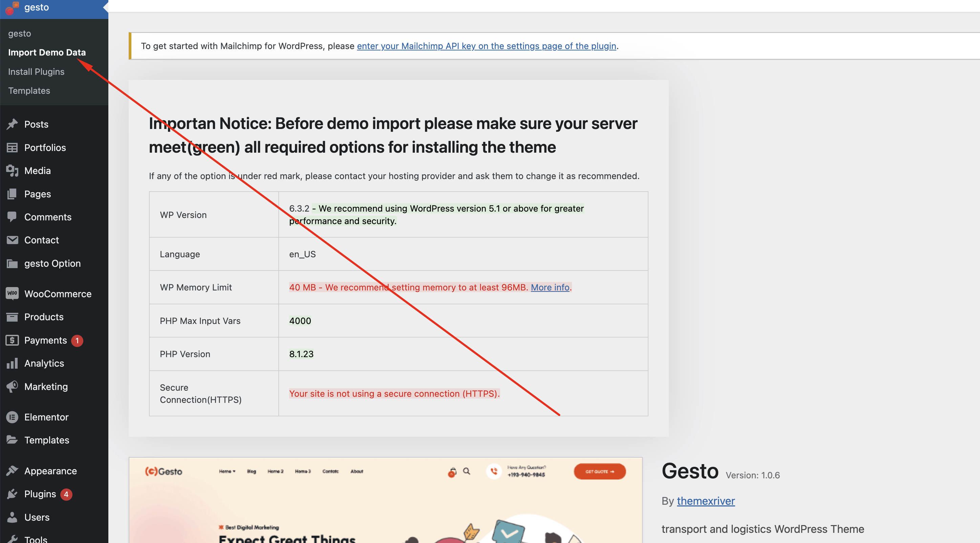Select Import Demo Data menu item
980x543 pixels.
[47, 52]
